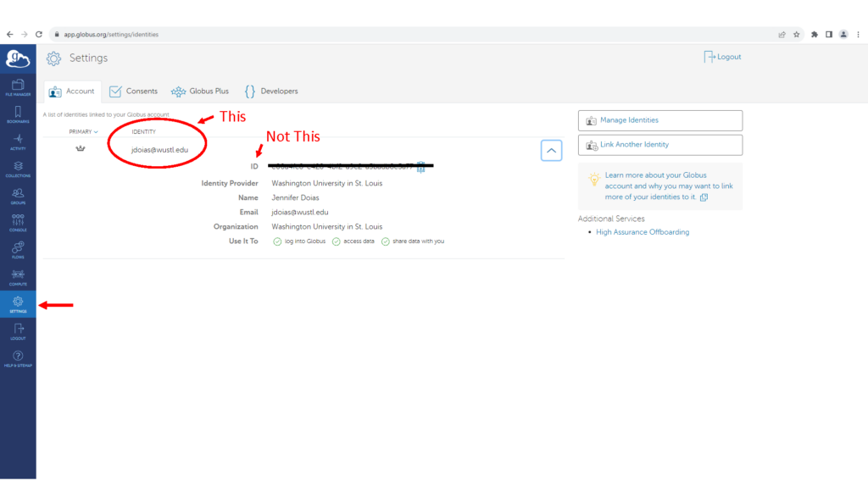Collapse identity details with the chevron button

[551, 151]
